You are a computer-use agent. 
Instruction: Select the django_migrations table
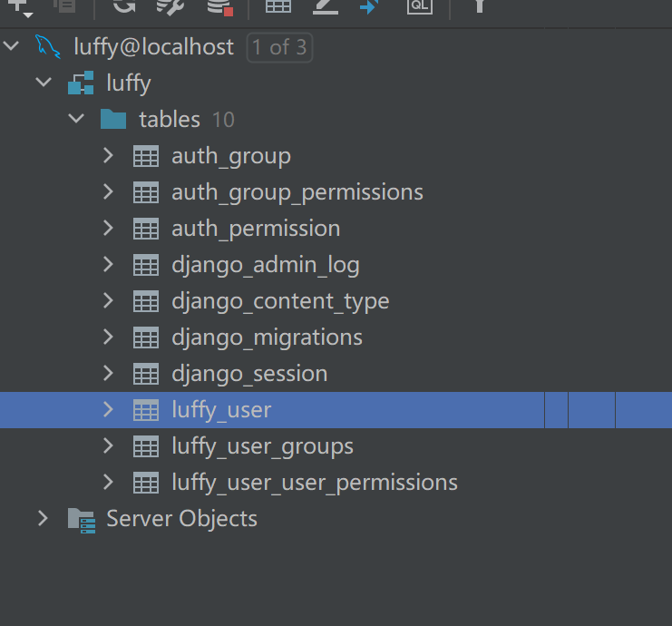coord(267,337)
